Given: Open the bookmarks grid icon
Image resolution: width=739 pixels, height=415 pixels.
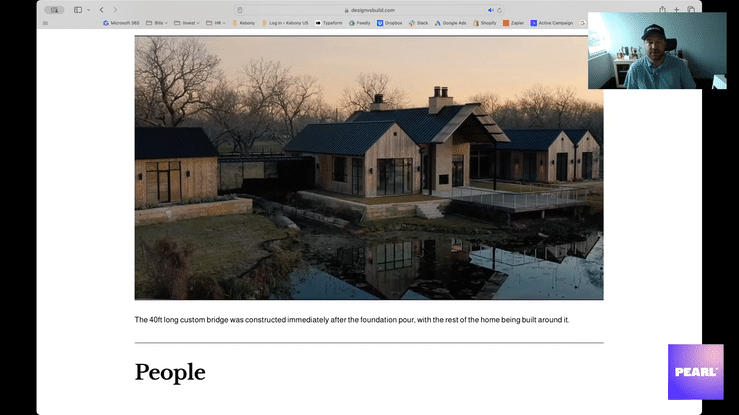Looking at the screenshot, I should pyautogui.click(x=45, y=23).
